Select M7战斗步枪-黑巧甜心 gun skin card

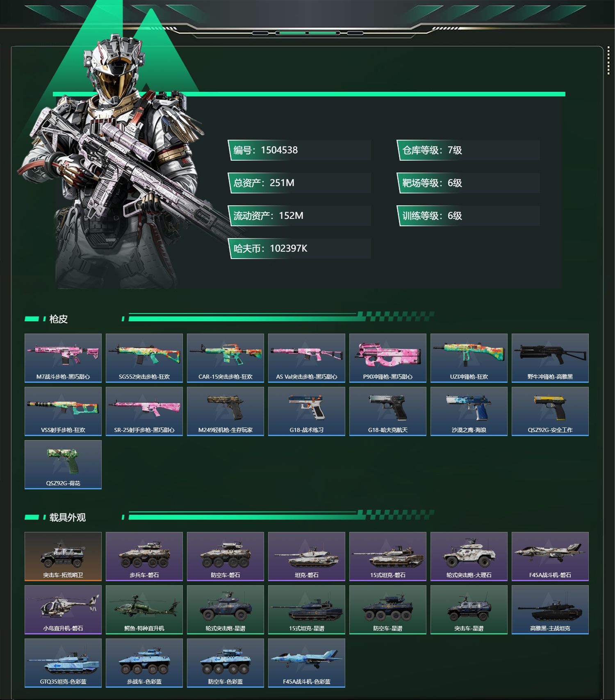63,358
